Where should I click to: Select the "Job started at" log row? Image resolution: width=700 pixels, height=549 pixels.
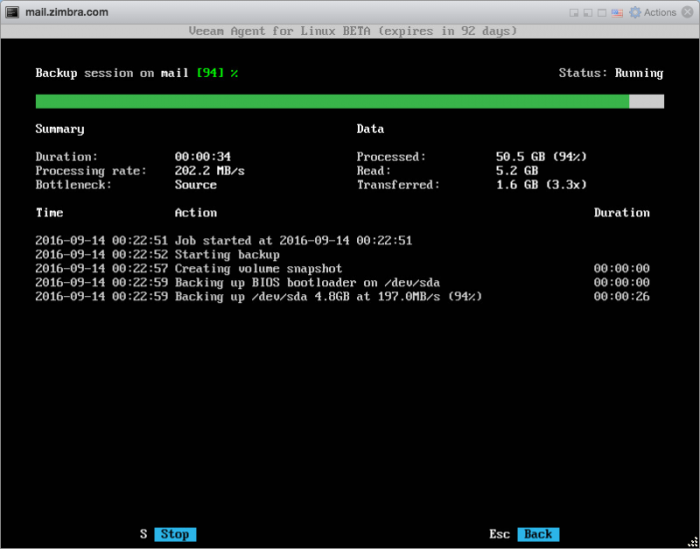(x=343, y=241)
